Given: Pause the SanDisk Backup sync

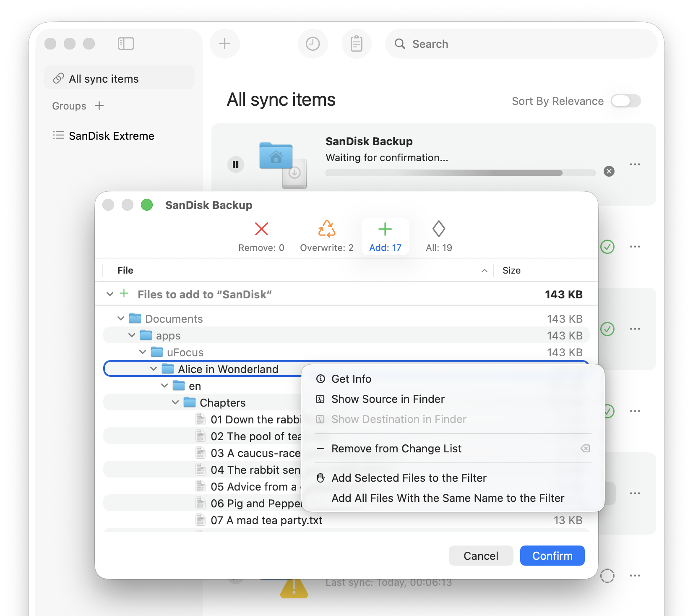Looking at the screenshot, I should tap(236, 164).
